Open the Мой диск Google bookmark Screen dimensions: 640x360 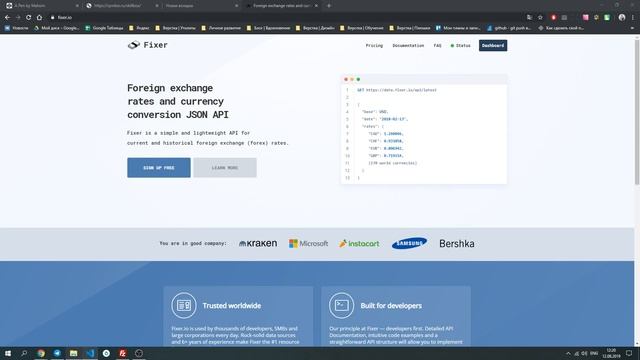pos(57,28)
